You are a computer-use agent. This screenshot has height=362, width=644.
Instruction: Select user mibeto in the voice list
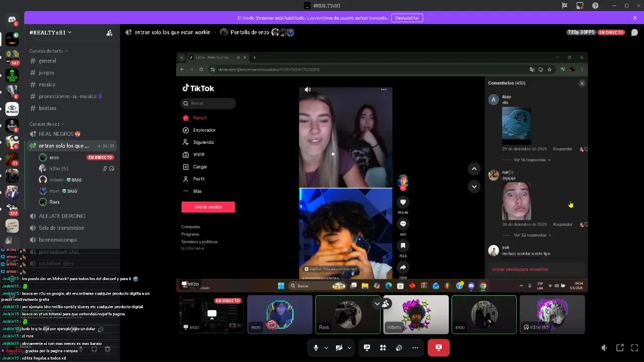[x=76, y=179]
